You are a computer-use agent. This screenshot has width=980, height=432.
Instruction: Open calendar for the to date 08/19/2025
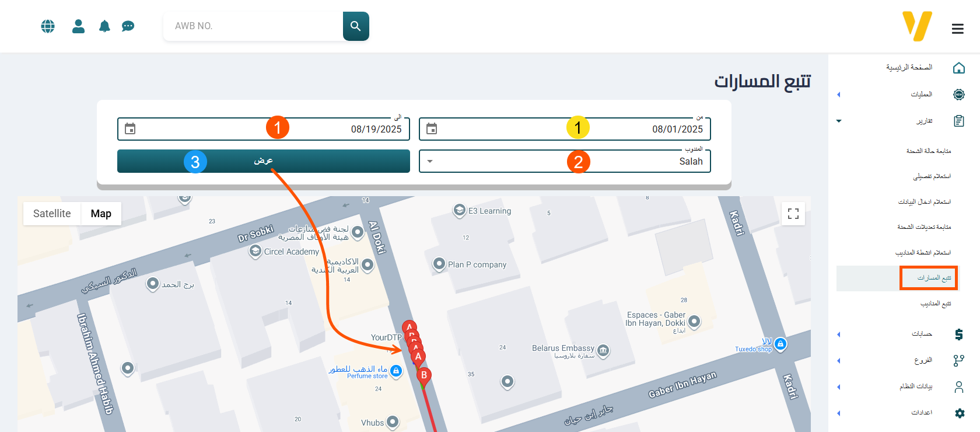(130, 129)
